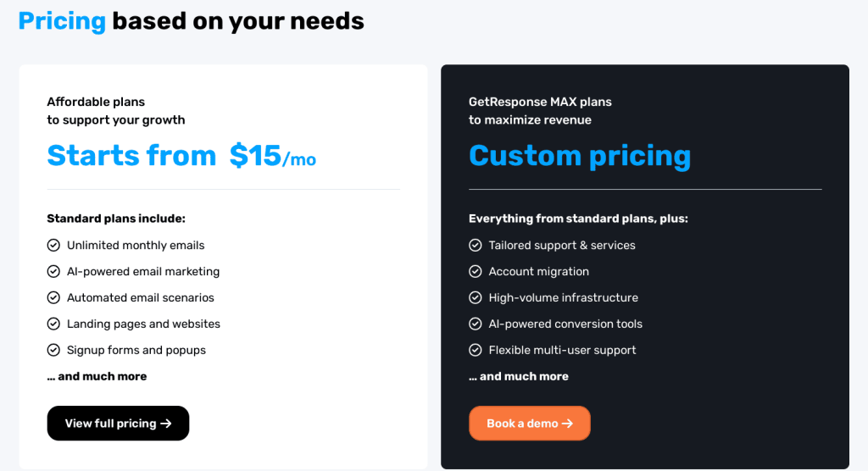
Task: Click checkmark icon beside Unlimited monthly emails
Action: (53, 246)
